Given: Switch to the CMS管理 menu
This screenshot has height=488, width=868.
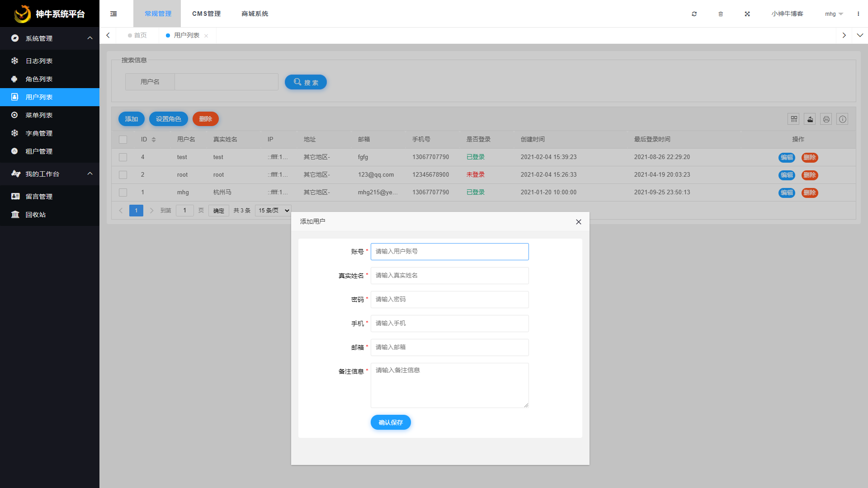Looking at the screenshot, I should click(206, 14).
